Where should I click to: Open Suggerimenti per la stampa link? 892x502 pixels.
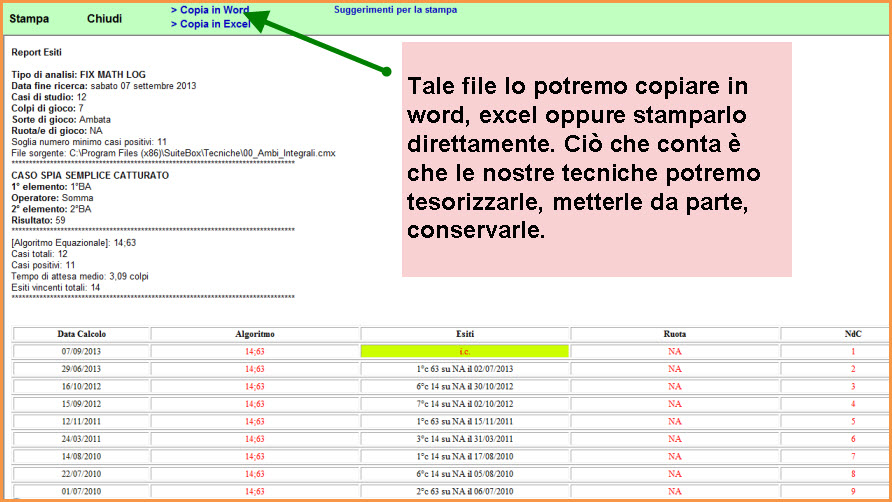click(x=395, y=9)
